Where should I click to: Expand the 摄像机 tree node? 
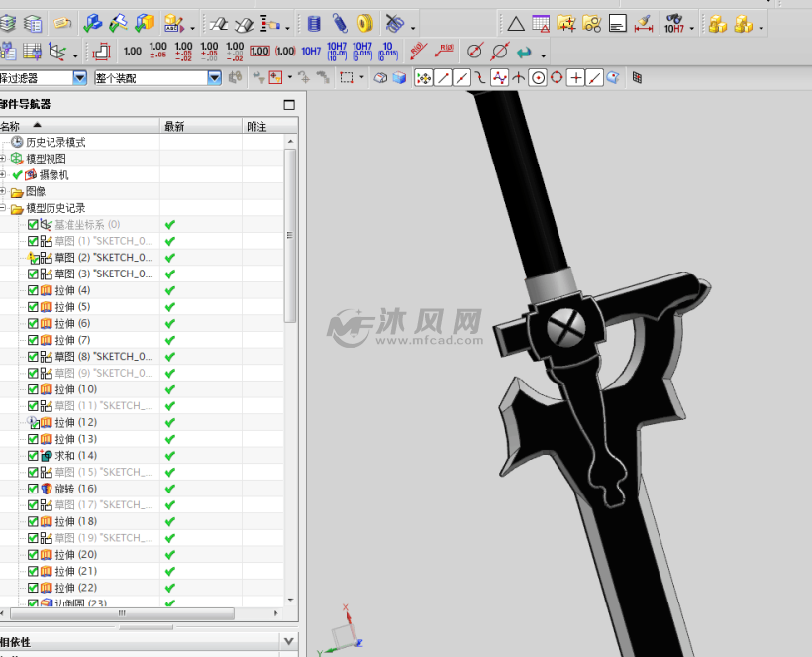point(3,175)
